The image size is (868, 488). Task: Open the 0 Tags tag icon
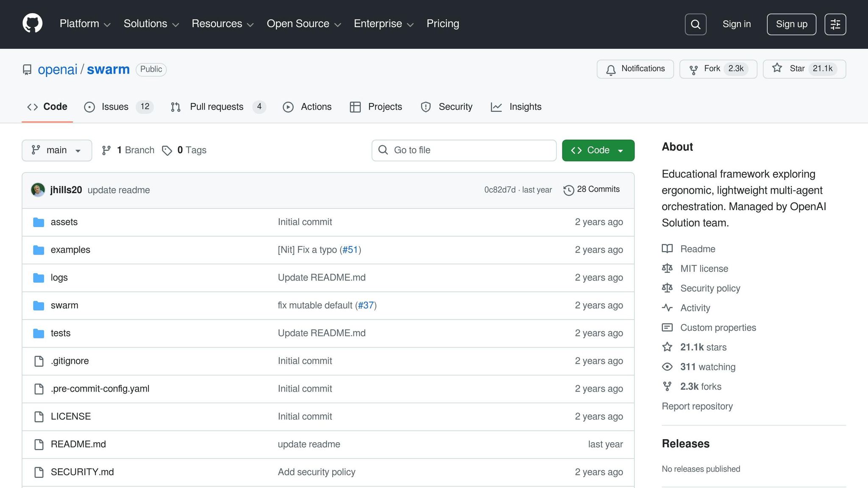click(x=167, y=150)
